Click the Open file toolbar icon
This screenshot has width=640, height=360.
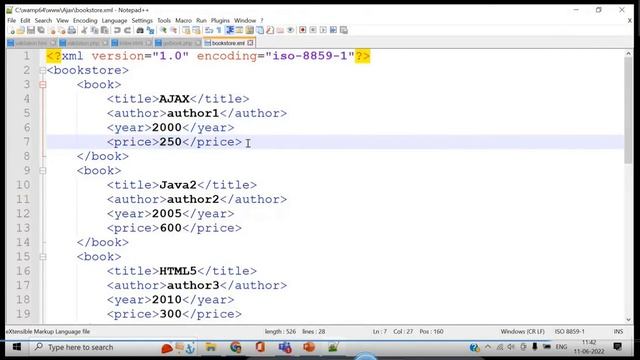pyautogui.click(x=21, y=30)
